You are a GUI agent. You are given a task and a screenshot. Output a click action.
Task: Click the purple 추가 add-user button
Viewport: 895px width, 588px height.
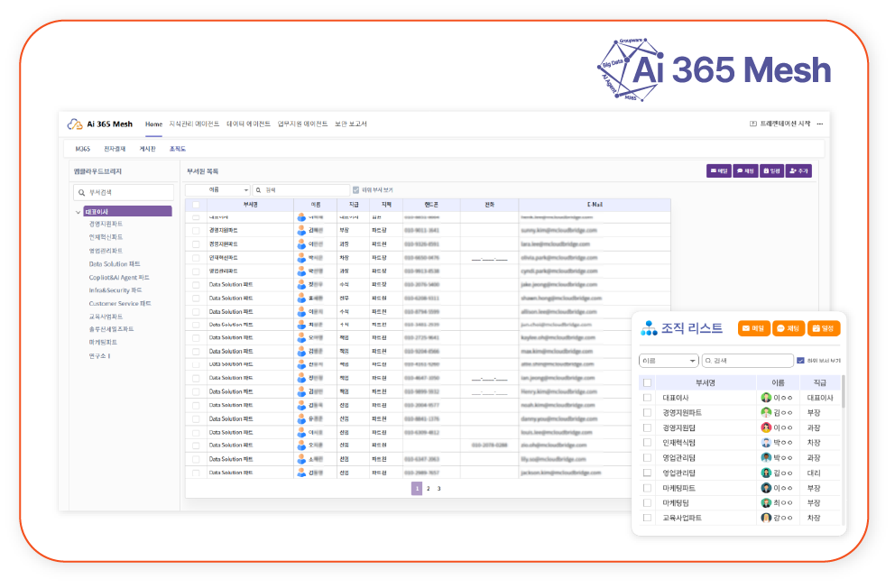click(799, 170)
